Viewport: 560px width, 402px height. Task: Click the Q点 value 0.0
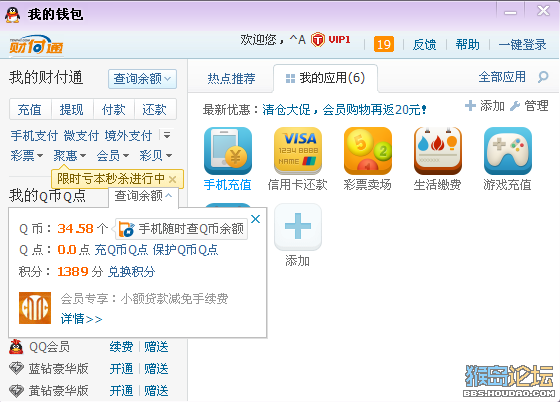[67, 250]
